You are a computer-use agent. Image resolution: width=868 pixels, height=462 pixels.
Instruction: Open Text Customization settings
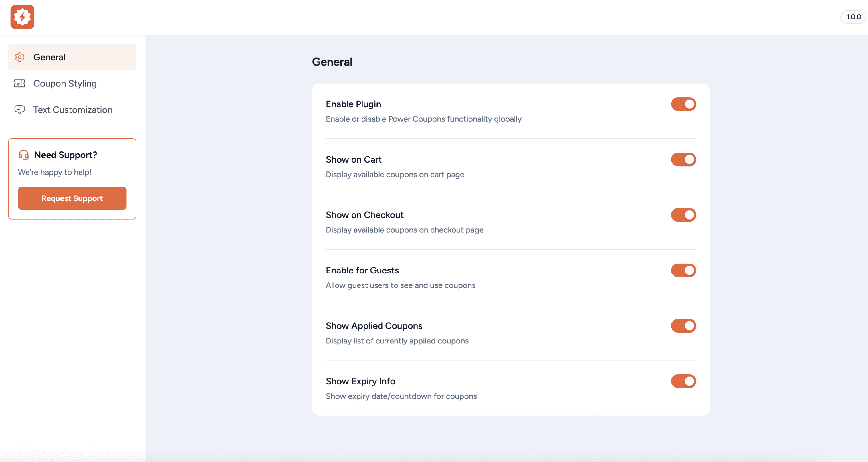tap(72, 110)
